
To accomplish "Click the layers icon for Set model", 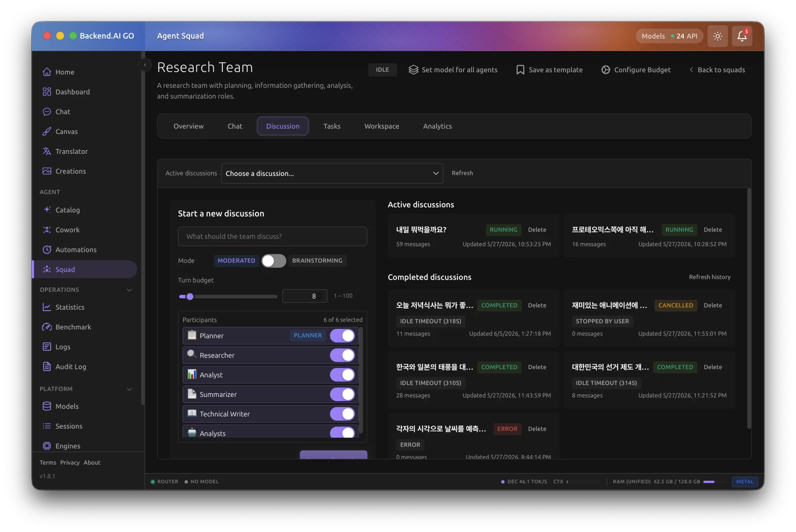I will click(x=414, y=70).
